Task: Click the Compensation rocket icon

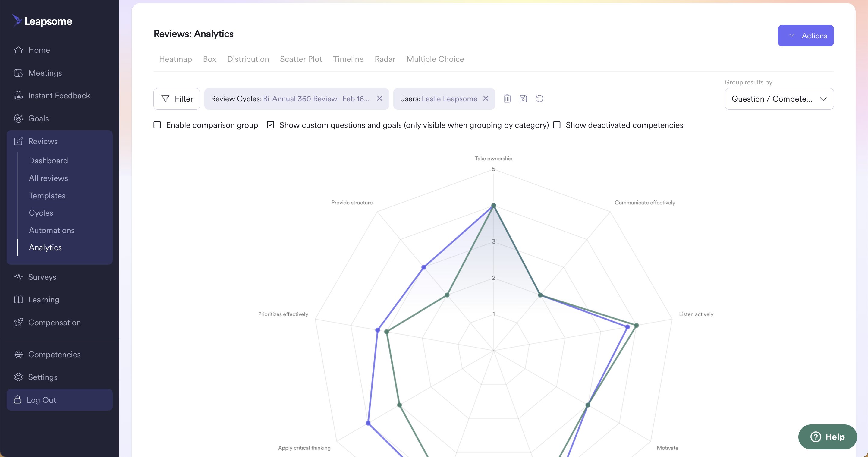Action: pyautogui.click(x=18, y=322)
